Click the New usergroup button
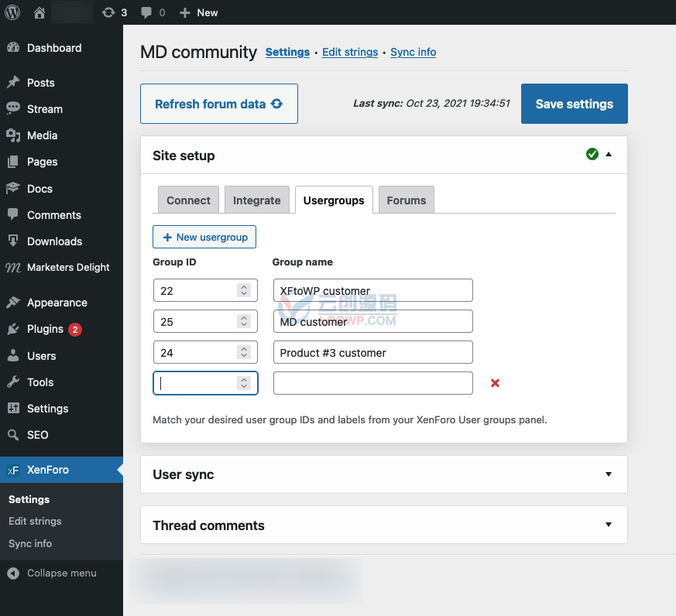This screenshot has width=676, height=616. 204,237
